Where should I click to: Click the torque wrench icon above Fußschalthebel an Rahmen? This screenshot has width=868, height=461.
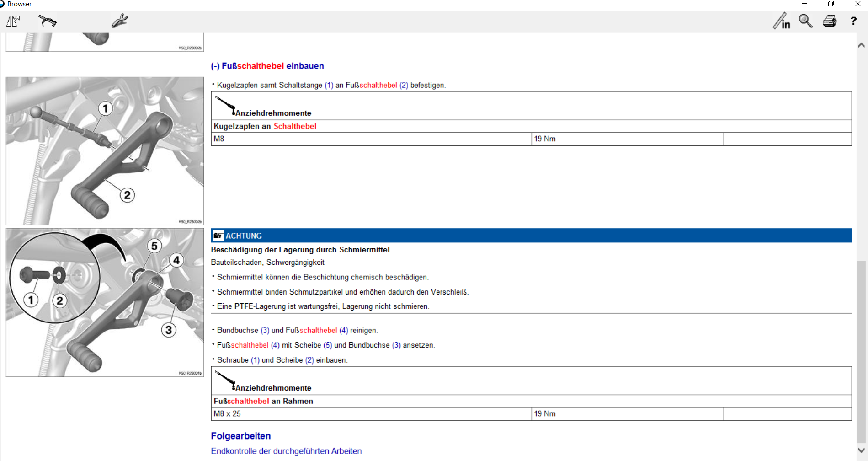224,381
